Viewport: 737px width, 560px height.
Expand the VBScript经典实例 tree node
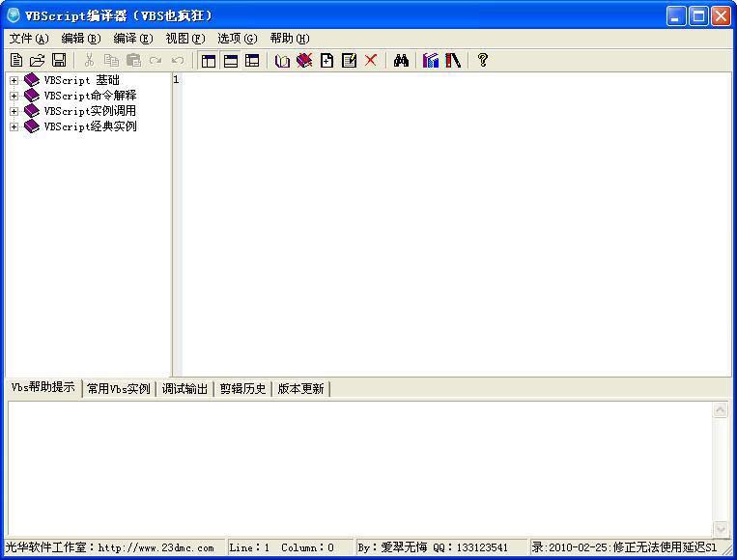[x=14, y=126]
